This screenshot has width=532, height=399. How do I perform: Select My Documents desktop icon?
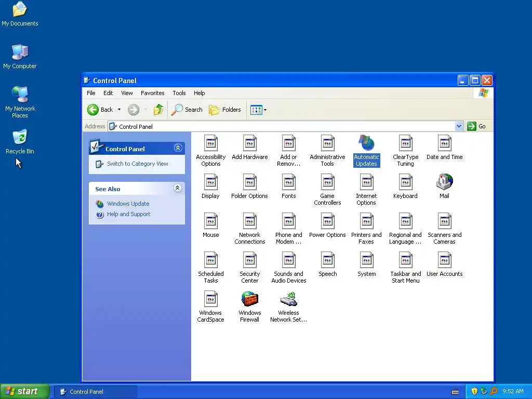tap(20, 14)
